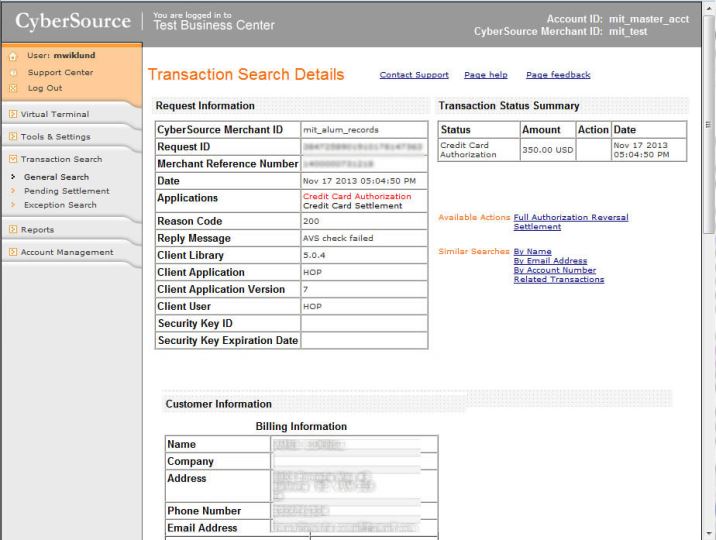Click the arrow icon beside Tools & Settings
The image size is (716, 540).
pos(12,137)
